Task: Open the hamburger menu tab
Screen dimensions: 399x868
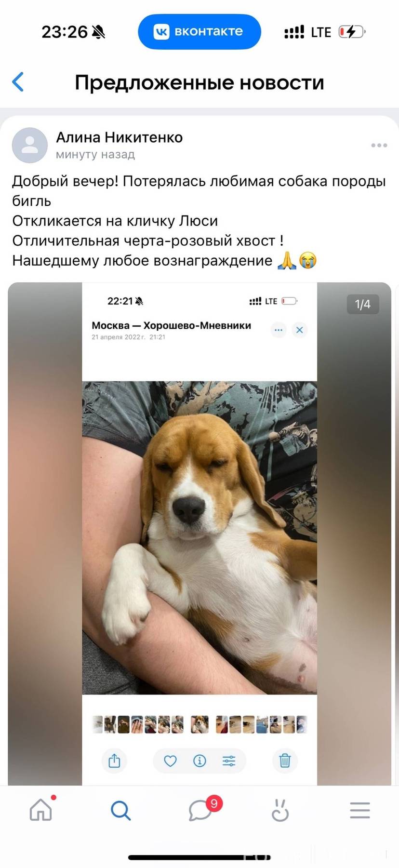Action: [x=359, y=810]
